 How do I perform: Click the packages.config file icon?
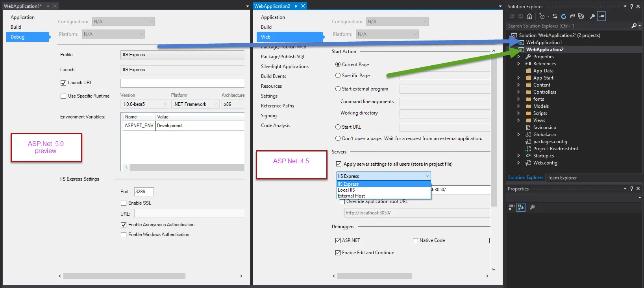(x=529, y=142)
